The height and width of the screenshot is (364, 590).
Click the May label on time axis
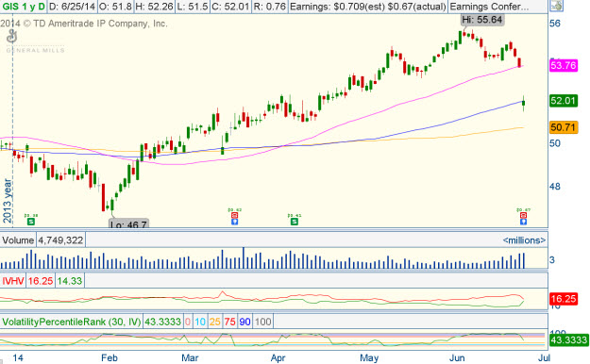[x=369, y=357]
